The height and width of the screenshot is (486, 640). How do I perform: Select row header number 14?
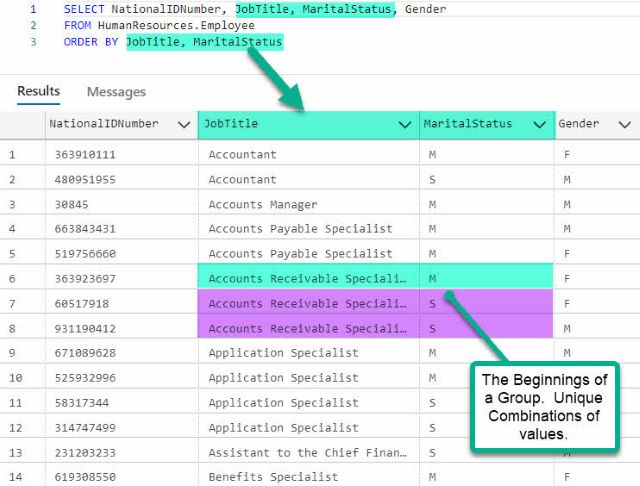(16, 477)
